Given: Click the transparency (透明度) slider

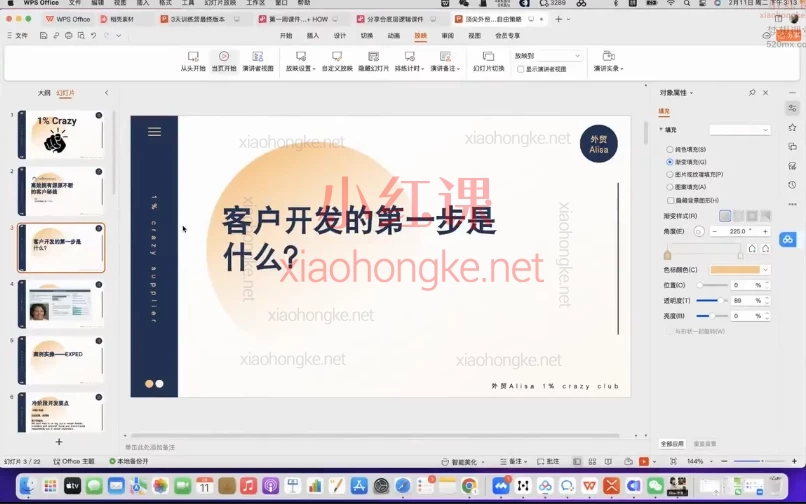Looking at the screenshot, I should 711,300.
